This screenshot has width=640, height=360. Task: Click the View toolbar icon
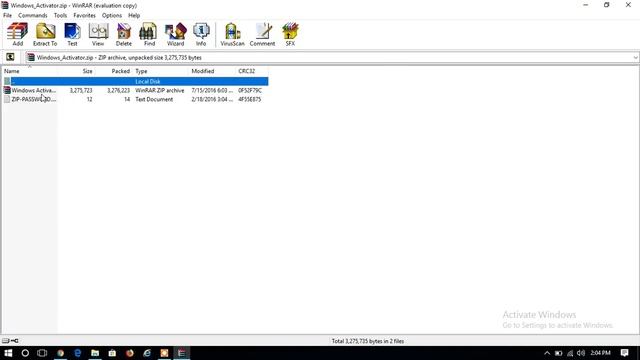pyautogui.click(x=98, y=34)
